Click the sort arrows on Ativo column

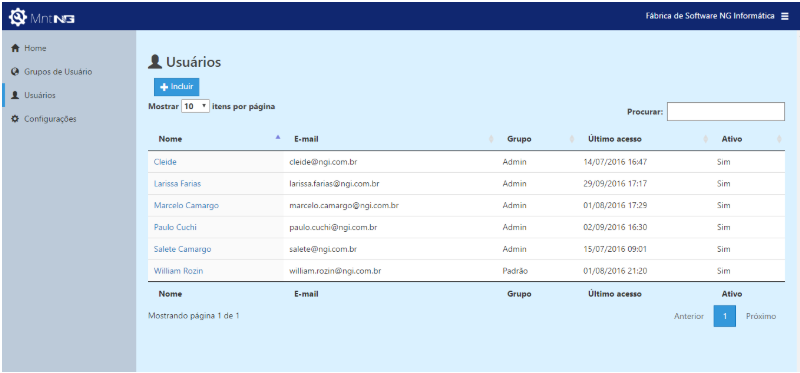pyautogui.click(x=779, y=139)
